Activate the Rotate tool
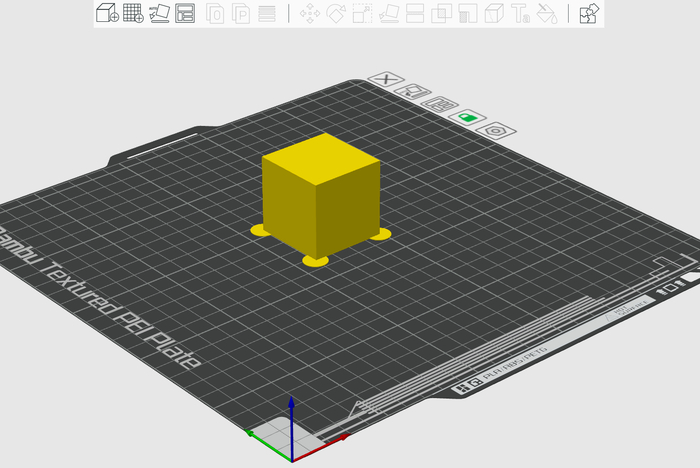This screenshot has width=700, height=468. point(336,13)
